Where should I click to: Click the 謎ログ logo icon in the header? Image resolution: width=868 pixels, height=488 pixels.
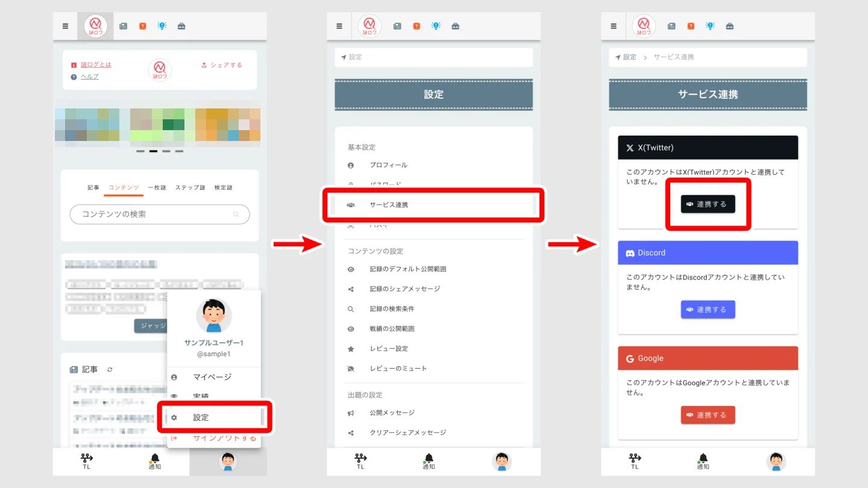click(95, 26)
